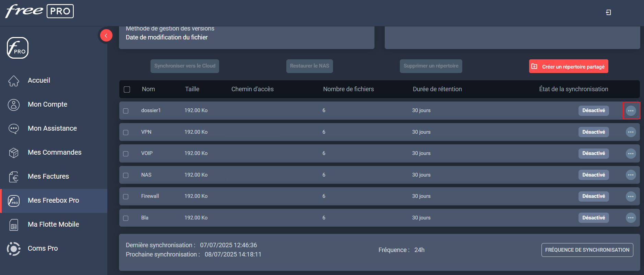Open Mes Factures page
Viewport: 644px width, 275px height.
(x=48, y=176)
